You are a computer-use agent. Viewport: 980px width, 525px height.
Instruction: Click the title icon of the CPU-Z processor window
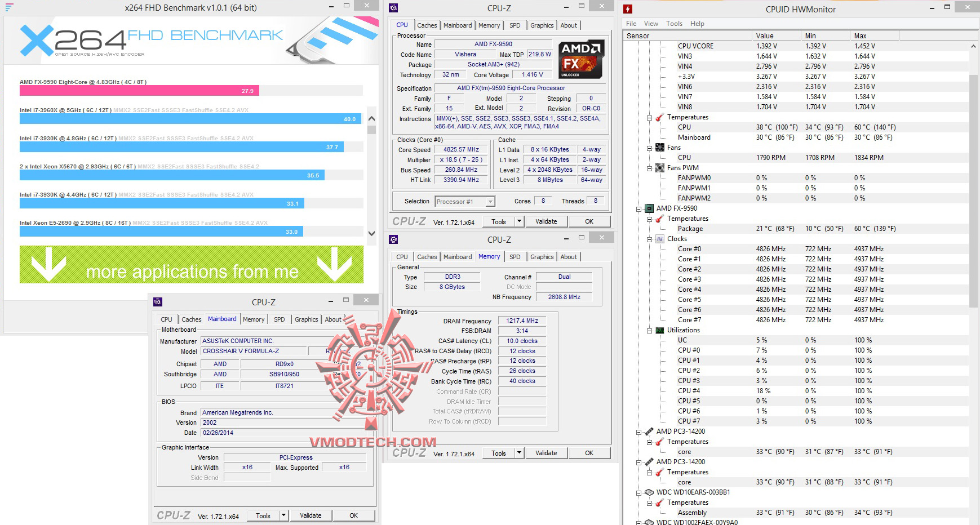[393, 8]
